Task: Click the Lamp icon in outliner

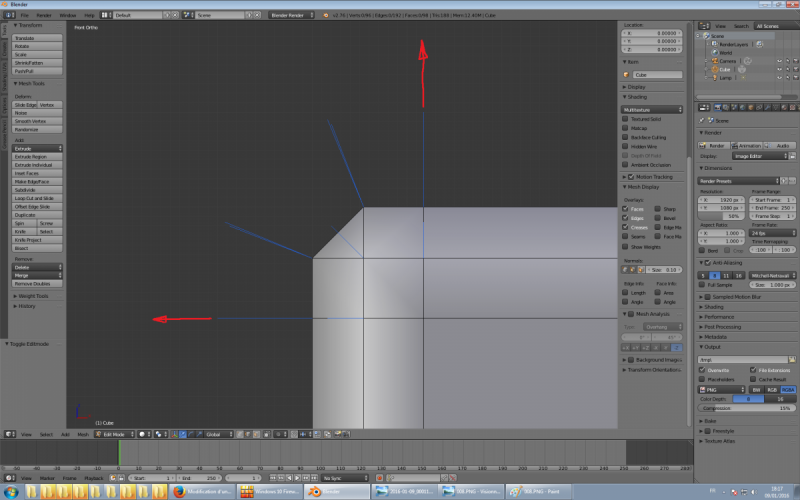Action: pos(715,78)
